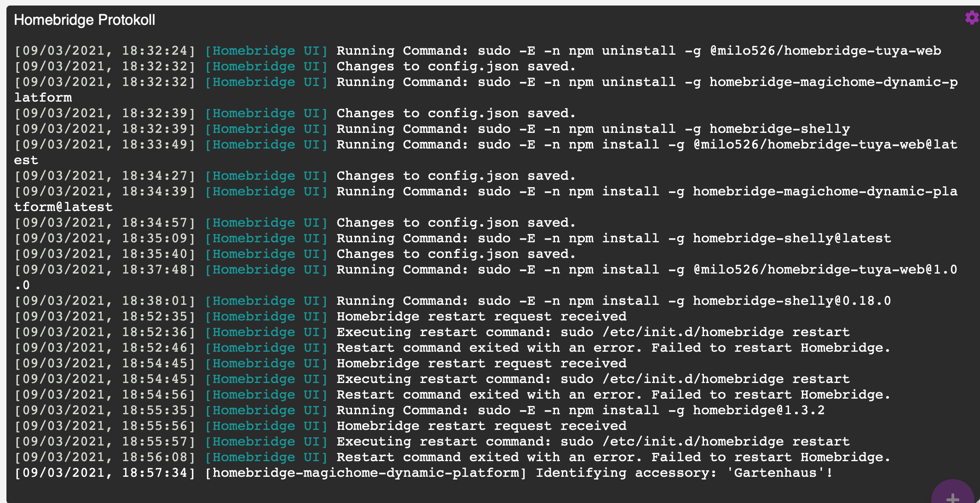Image resolution: width=980 pixels, height=503 pixels.
Task: Click the homebridge-shelly uninstall command line
Action: [593, 129]
